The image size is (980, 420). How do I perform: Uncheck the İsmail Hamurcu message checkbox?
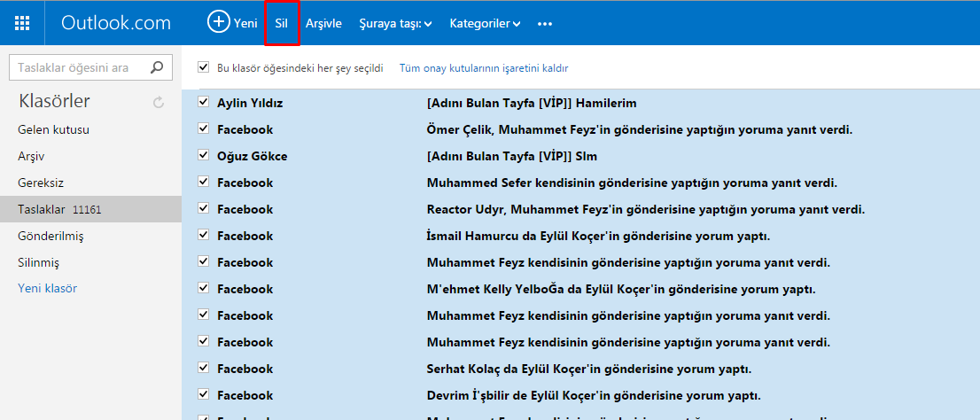tap(203, 235)
